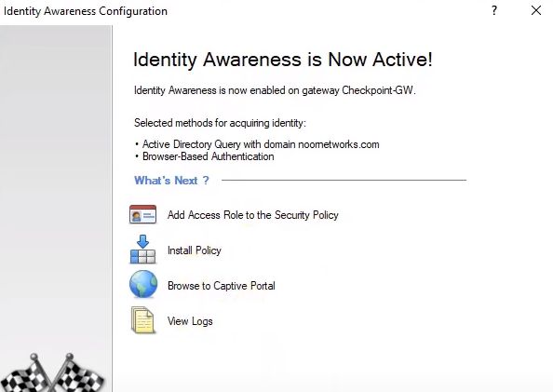553x392 pixels.
Task: Choose the Install Policy text link
Action: pyautogui.click(x=195, y=250)
